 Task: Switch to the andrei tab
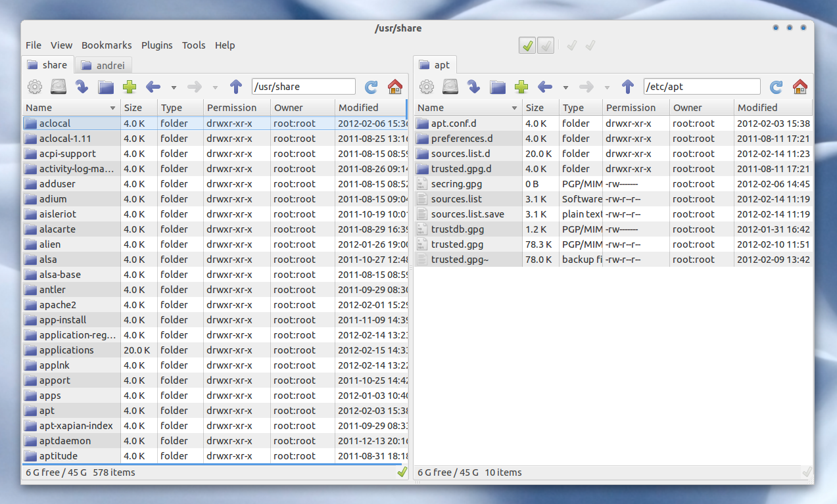pos(103,64)
